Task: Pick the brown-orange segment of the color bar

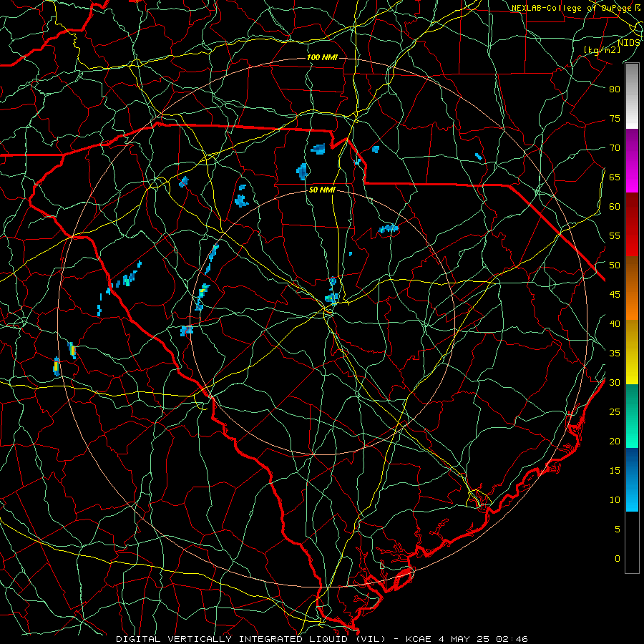Action: coord(632,288)
